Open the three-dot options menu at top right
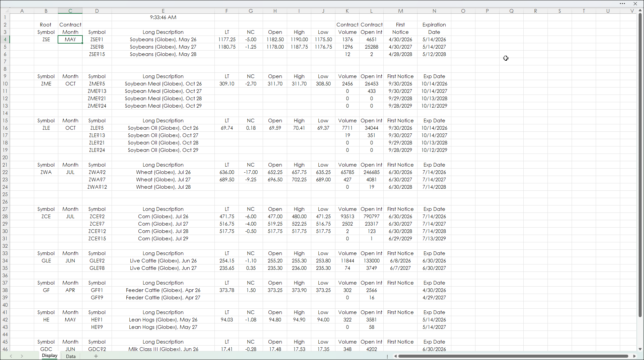The width and height of the screenshot is (644, 360). click(622, 4)
